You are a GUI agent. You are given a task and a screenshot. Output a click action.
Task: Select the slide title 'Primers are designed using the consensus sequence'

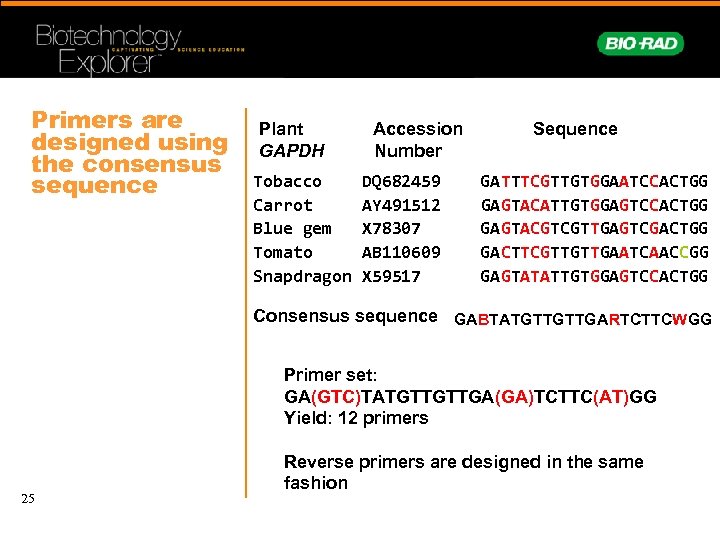tap(129, 153)
